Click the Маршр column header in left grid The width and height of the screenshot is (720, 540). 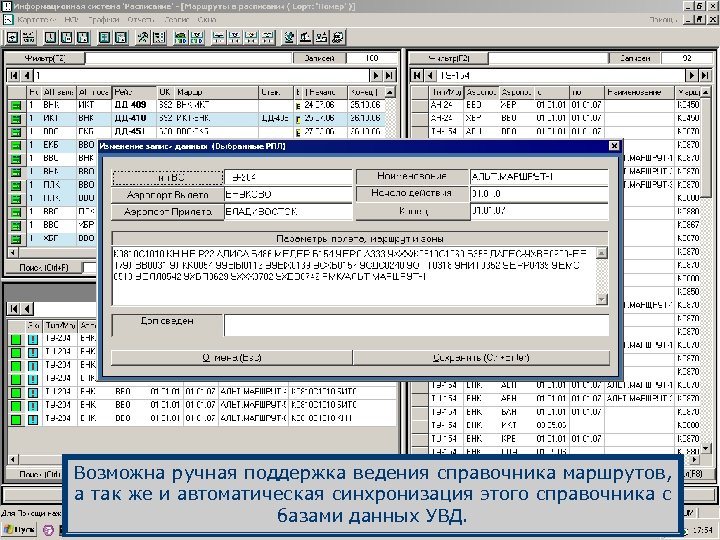[216, 92]
